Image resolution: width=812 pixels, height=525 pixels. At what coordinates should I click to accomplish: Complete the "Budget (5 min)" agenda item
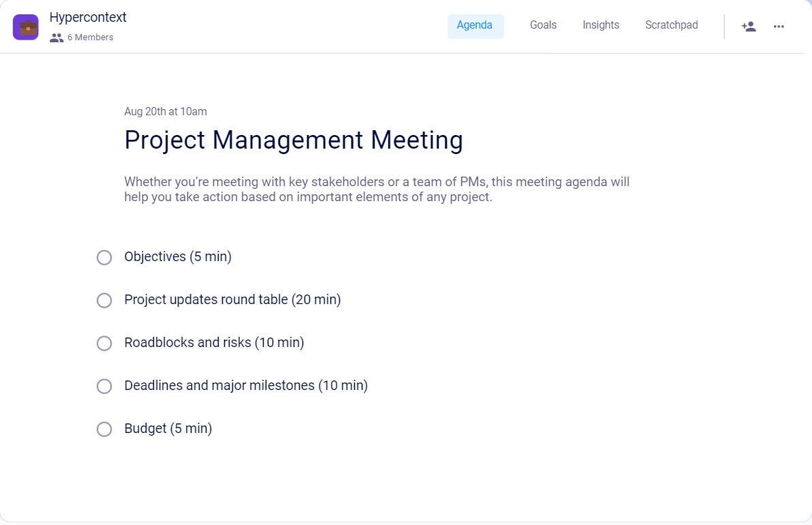(104, 430)
